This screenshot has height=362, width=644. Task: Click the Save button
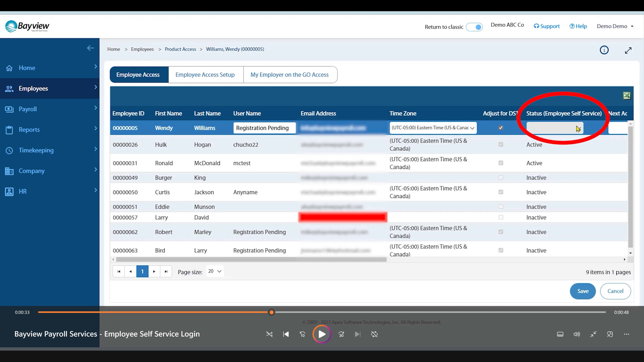[x=583, y=291]
